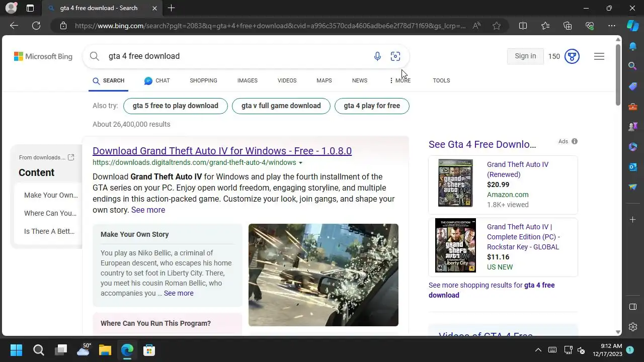This screenshot has height=362, width=644.
Task: Go back to the previous page
Action: (14, 26)
